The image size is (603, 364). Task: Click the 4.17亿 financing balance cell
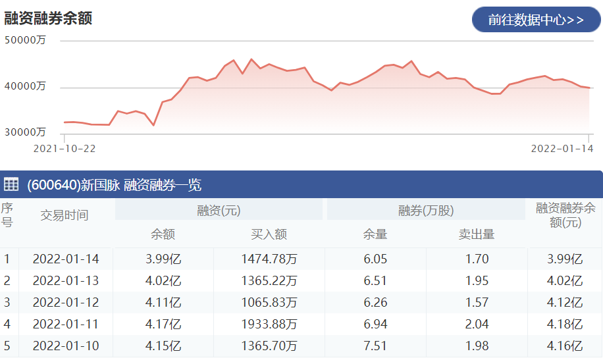coord(163,324)
